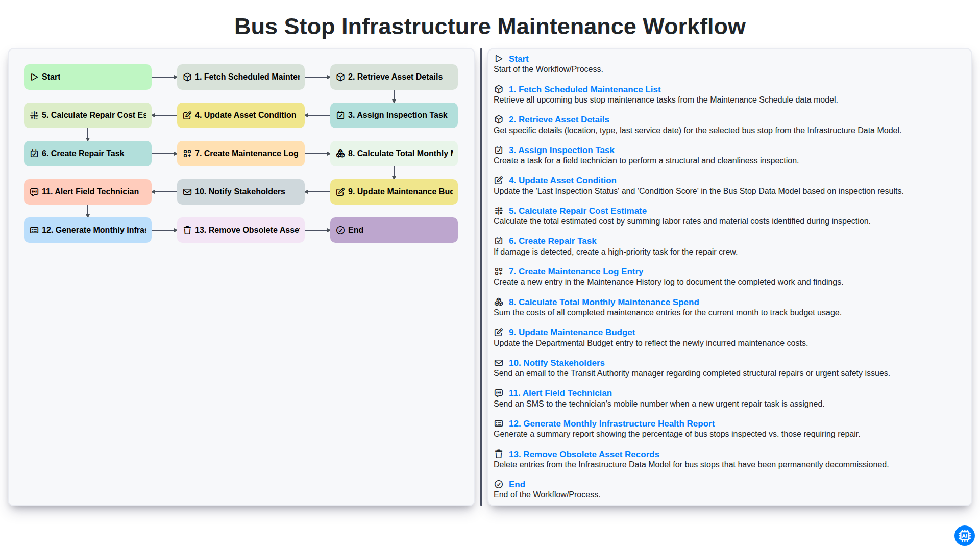Select the 4. Update Asset Condition node
Screen dimensions: 980x551
coord(241,115)
